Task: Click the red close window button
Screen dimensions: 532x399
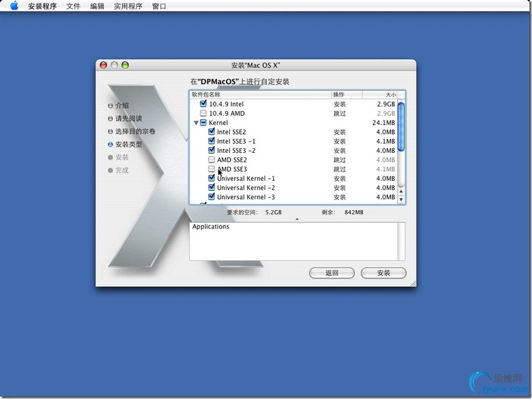Action: [104, 65]
